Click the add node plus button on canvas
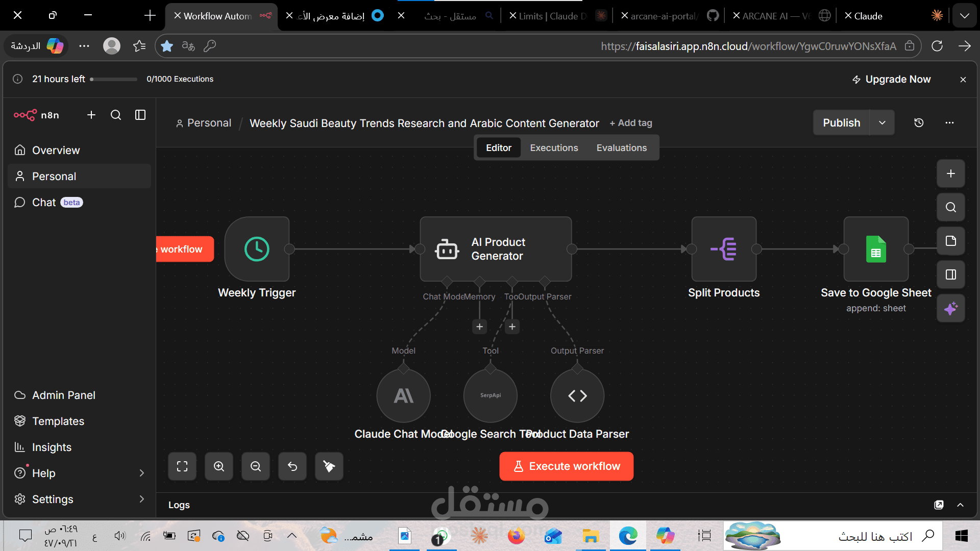 click(x=950, y=173)
